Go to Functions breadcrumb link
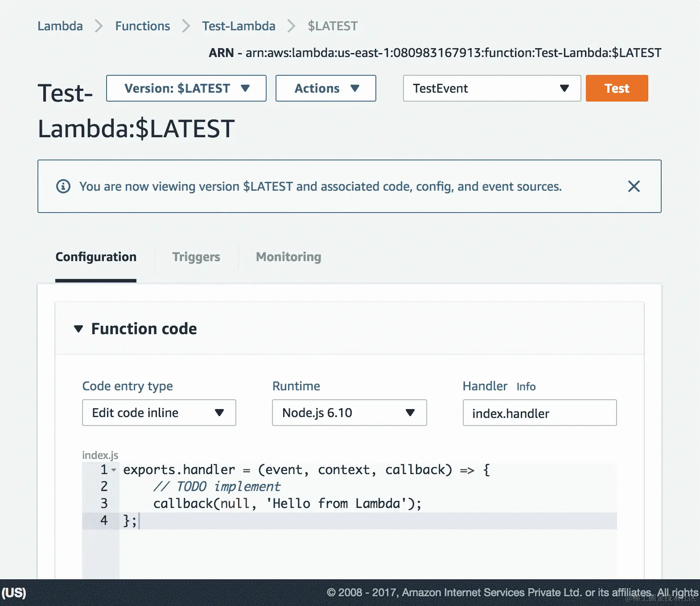The height and width of the screenshot is (606, 700). tap(143, 26)
